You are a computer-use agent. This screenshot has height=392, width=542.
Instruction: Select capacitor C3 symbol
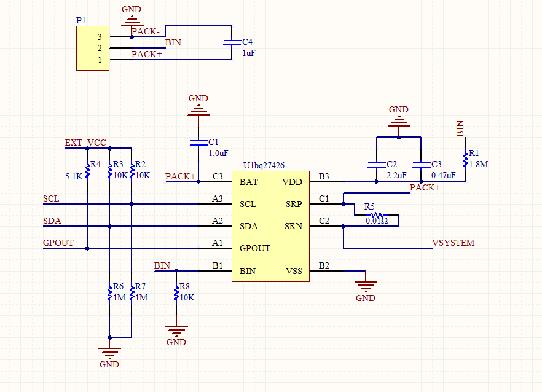pyautogui.click(x=421, y=165)
